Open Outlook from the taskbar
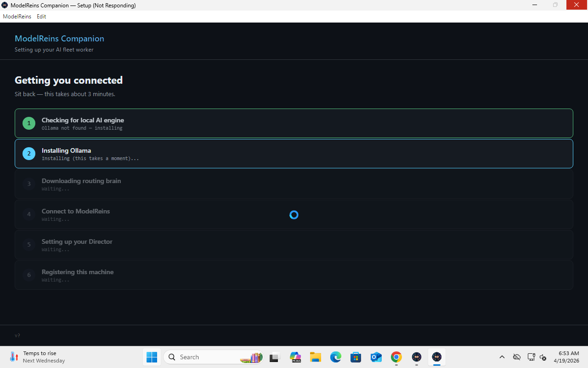This screenshot has height=368, width=588. click(x=376, y=357)
